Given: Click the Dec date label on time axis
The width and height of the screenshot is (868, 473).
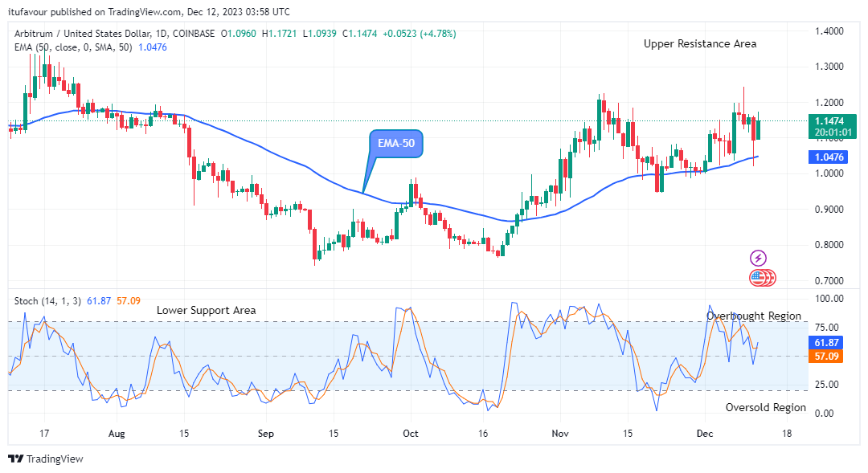Looking at the screenshot, I should pos(705,434).
